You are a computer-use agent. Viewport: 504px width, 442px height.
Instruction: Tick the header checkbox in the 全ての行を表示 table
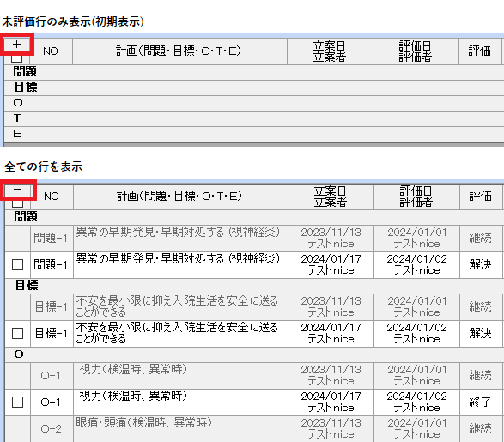pos(17,203)
